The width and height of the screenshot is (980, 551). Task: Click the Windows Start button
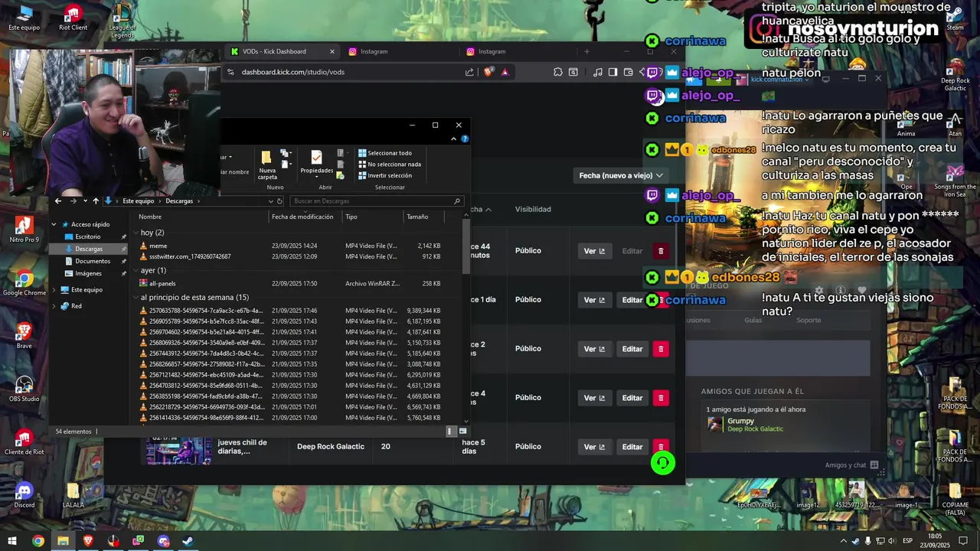12,541
